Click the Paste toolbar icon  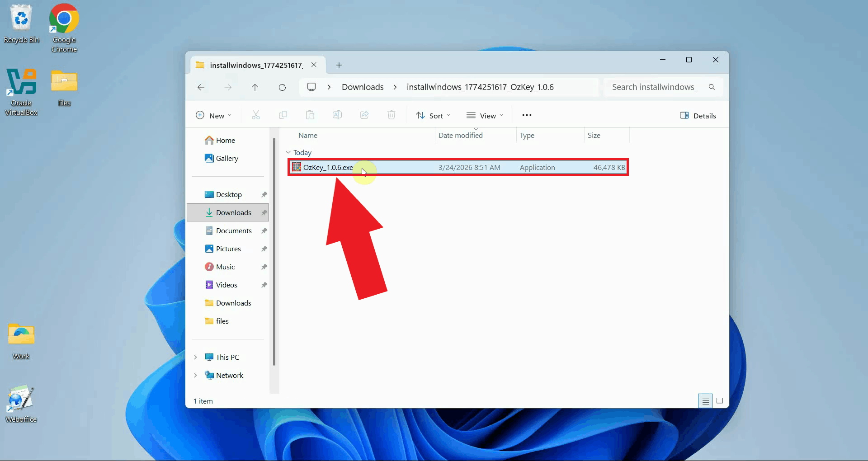(310, 115)
